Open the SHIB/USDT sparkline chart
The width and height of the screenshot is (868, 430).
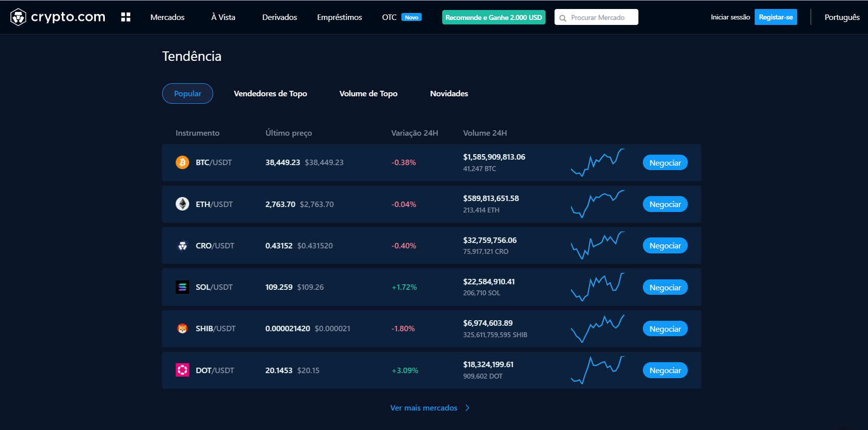coord(597,329)
